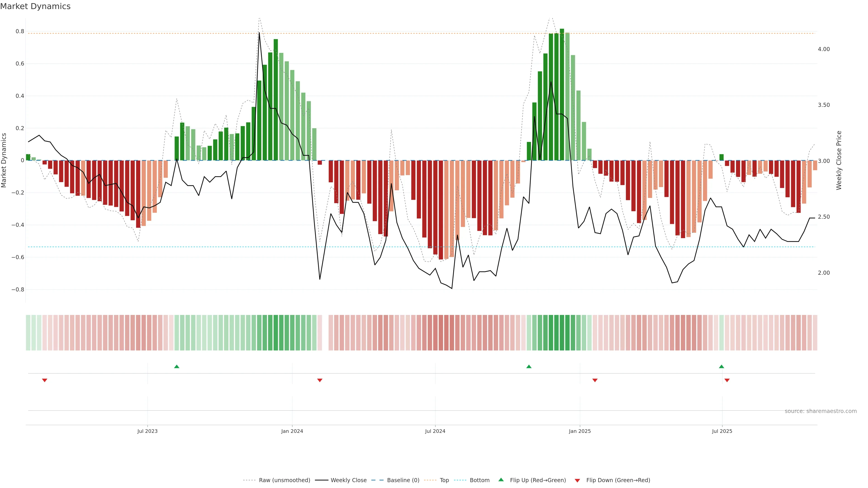Click the source: sharemaestro.com text
Image resolution: width=868 pixels, height=488 pixels.
[821, 411]
